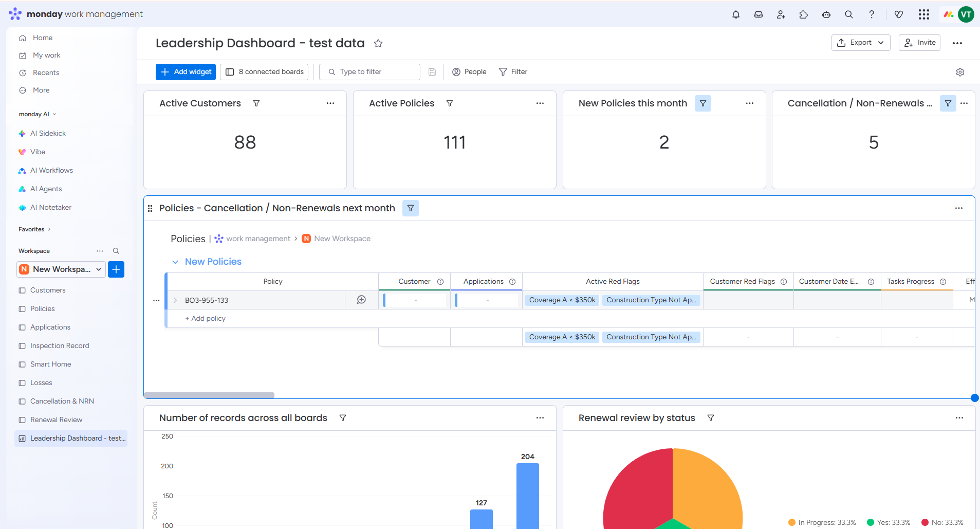Click the Customer column info icon
Viewport: 980px width, 529px height.
[x=440, y=282]
